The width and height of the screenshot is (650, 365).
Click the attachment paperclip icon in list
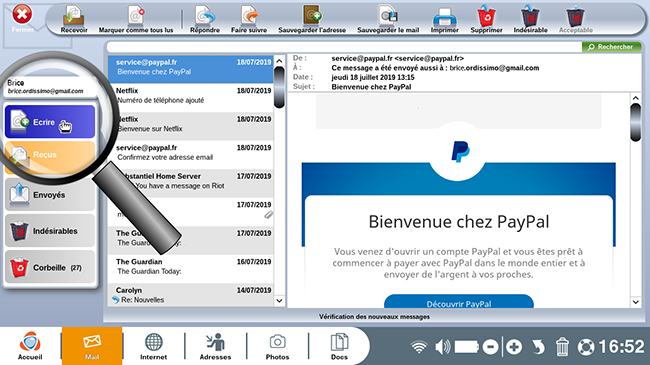click(269, 215)
